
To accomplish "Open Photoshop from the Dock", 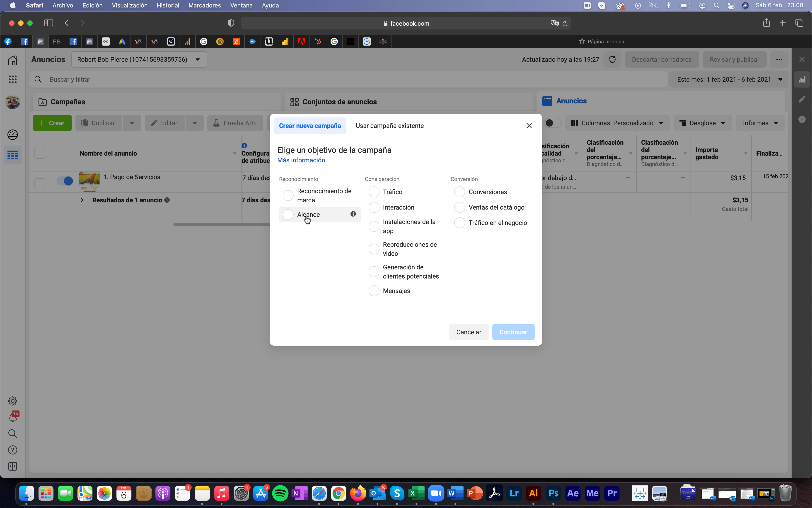I will click(553, 493).
